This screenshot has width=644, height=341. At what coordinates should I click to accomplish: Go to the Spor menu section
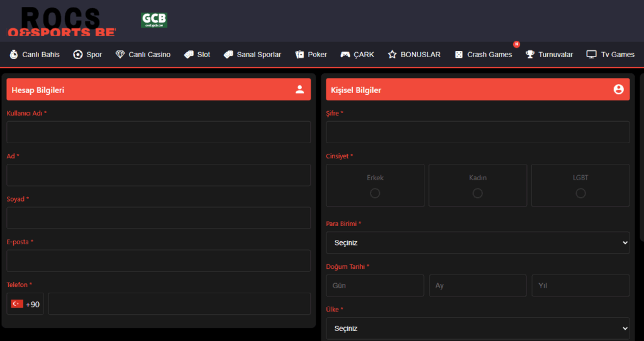pyautogui.click(x=87, y=54)
